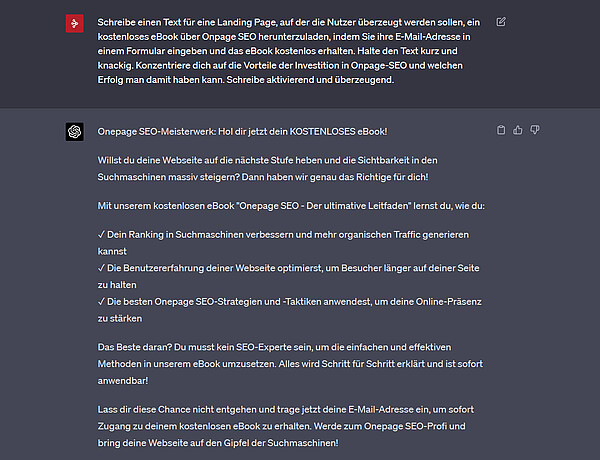Viewport: 600px width, 460px height.
Task: Click the word 'anwendbar!'
Action: point(123,381)
